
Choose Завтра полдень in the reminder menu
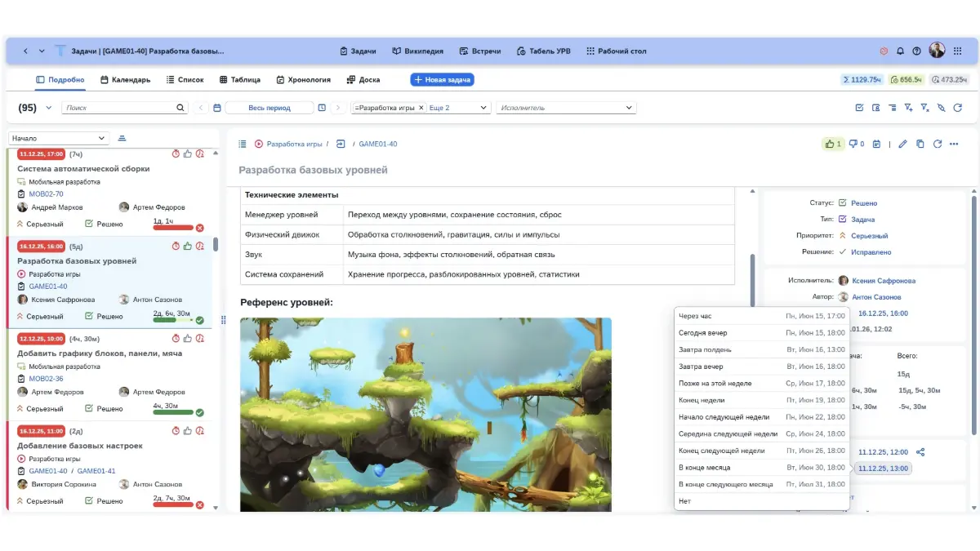click(x=761, y=349)
